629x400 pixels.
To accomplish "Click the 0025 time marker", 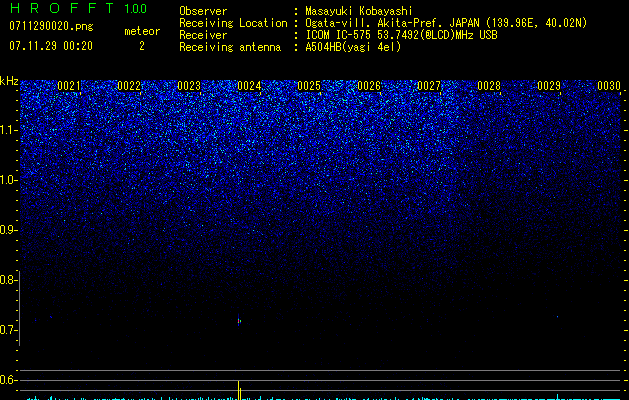I will click(x=309, y=86).
